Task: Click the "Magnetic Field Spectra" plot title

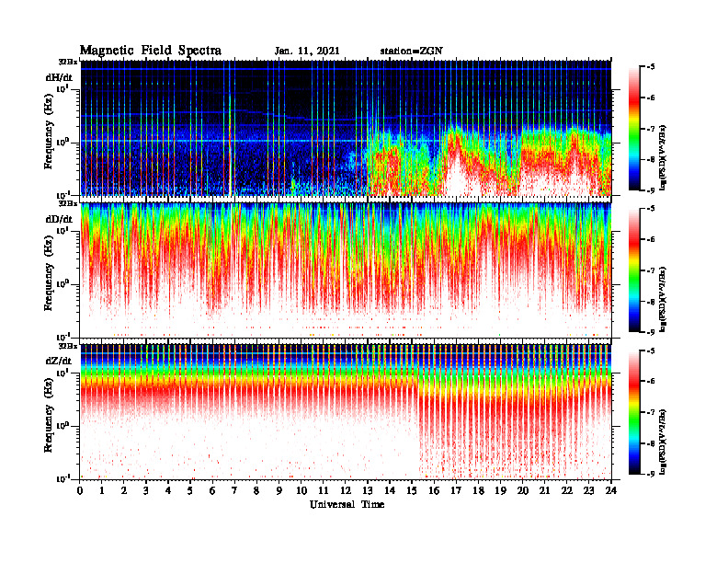Action: 151,51
